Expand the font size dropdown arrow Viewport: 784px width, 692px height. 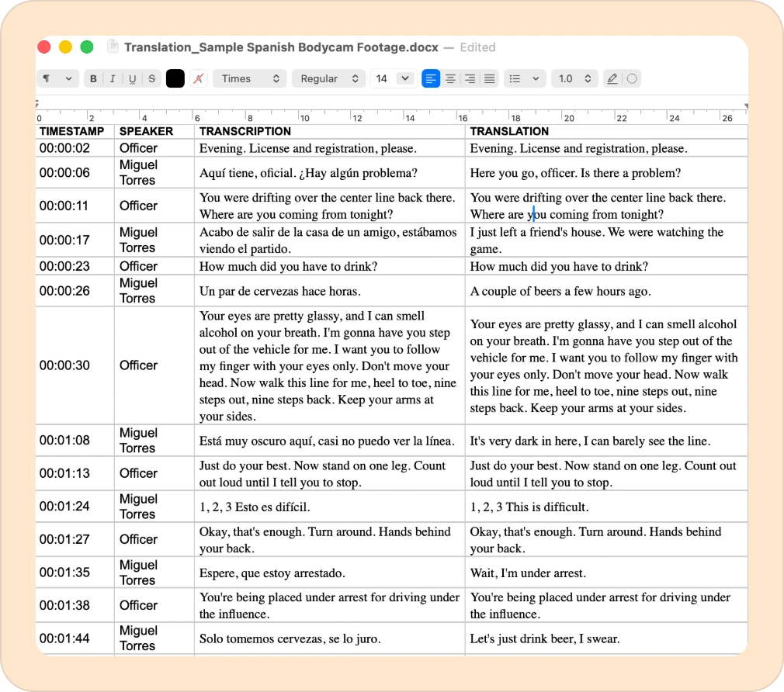coord(405,78)
